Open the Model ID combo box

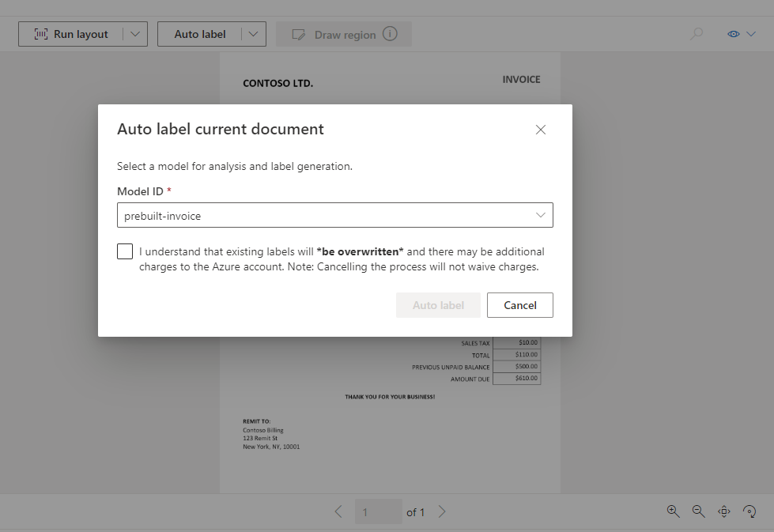[x=334, y=215]
